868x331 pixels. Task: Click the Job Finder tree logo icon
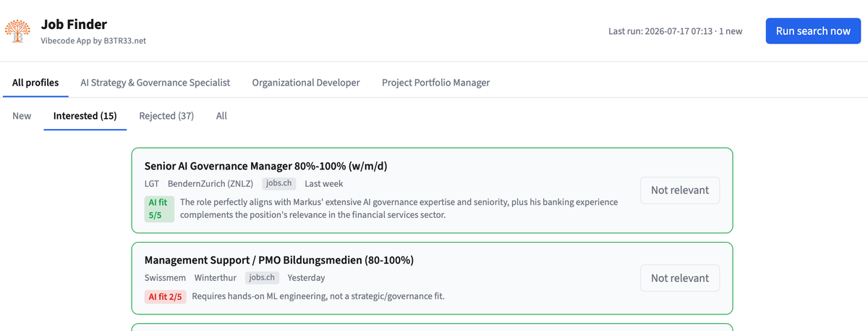(17, 31)
